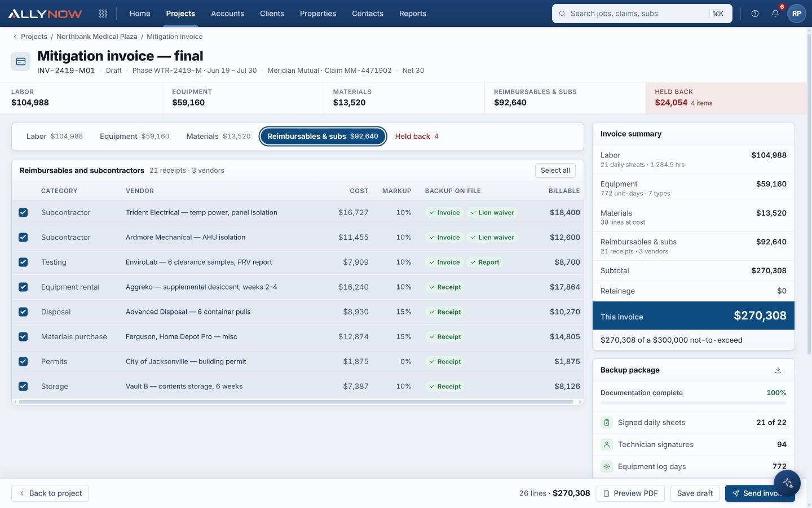Click the Send invoice button
The image size is (812, 508).
point(760,493)
